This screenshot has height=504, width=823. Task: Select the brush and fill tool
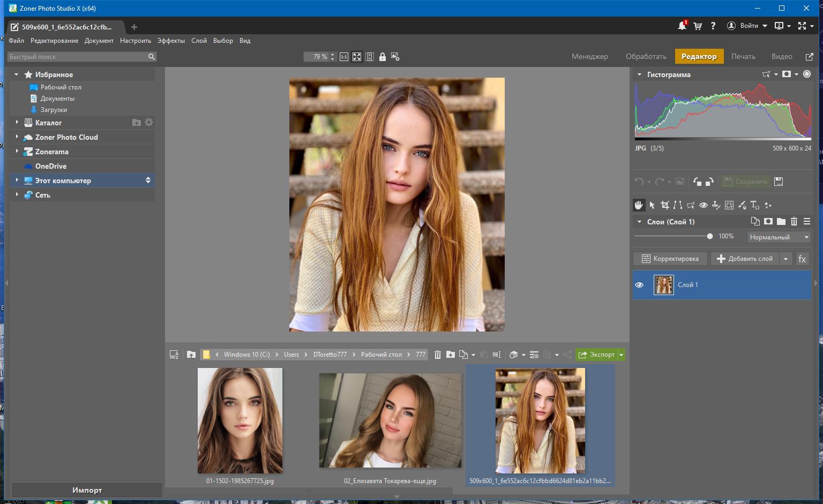[742, 205]
